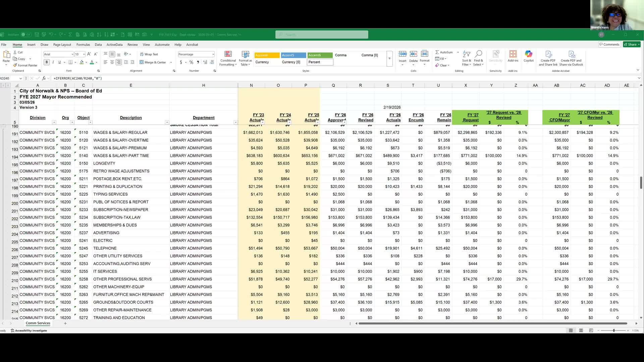Expand the Arial font name dropdown

(x=72, y=54)
